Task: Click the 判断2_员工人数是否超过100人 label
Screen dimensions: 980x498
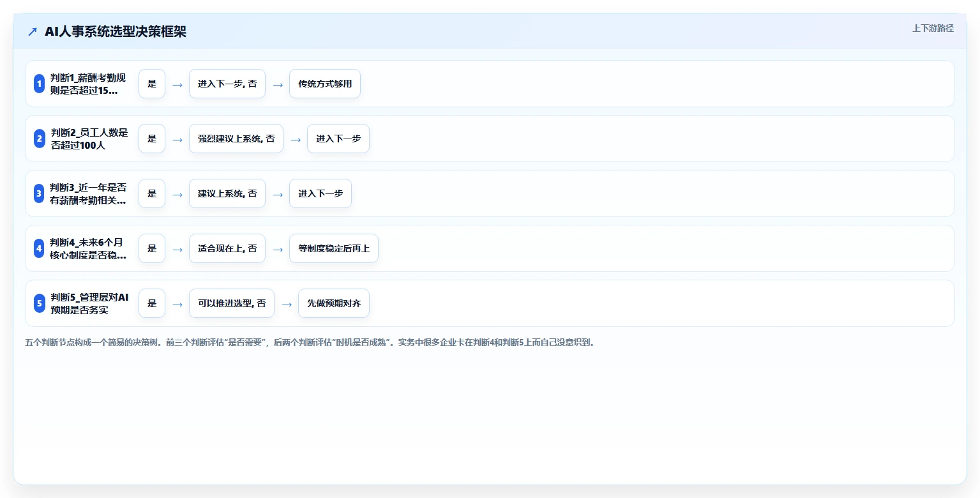Action: point(89,139)
